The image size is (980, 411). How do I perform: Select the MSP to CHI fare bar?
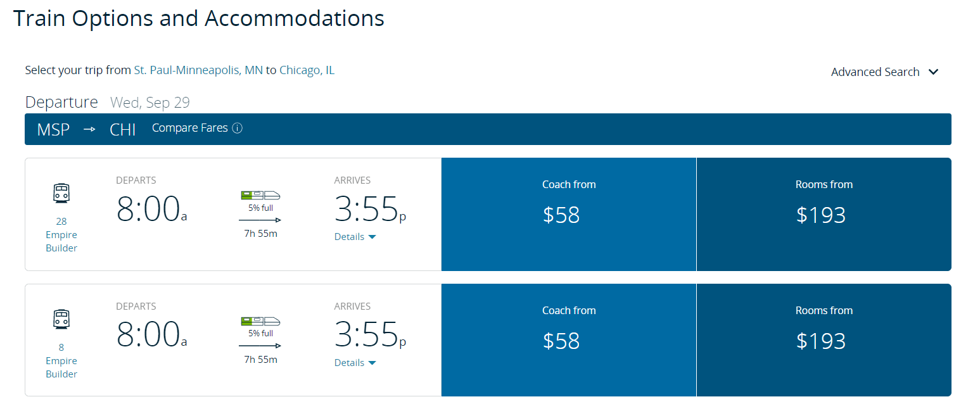[488, 129]
